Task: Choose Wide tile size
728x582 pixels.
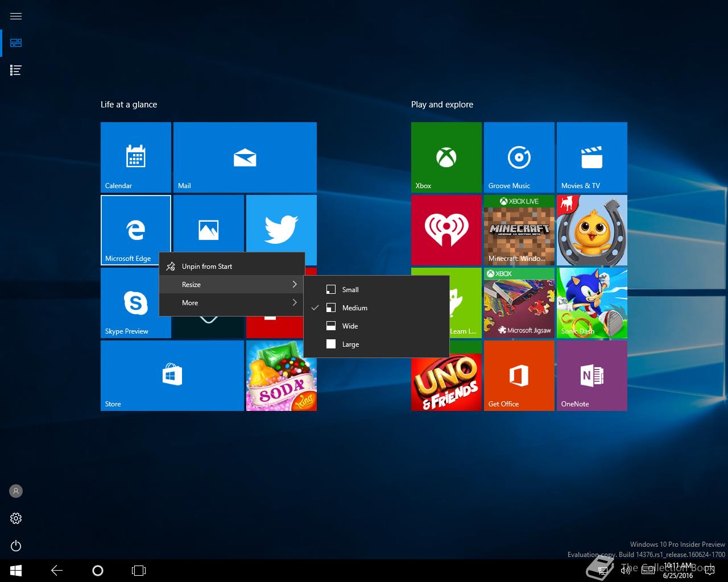Action: [377, 326]
